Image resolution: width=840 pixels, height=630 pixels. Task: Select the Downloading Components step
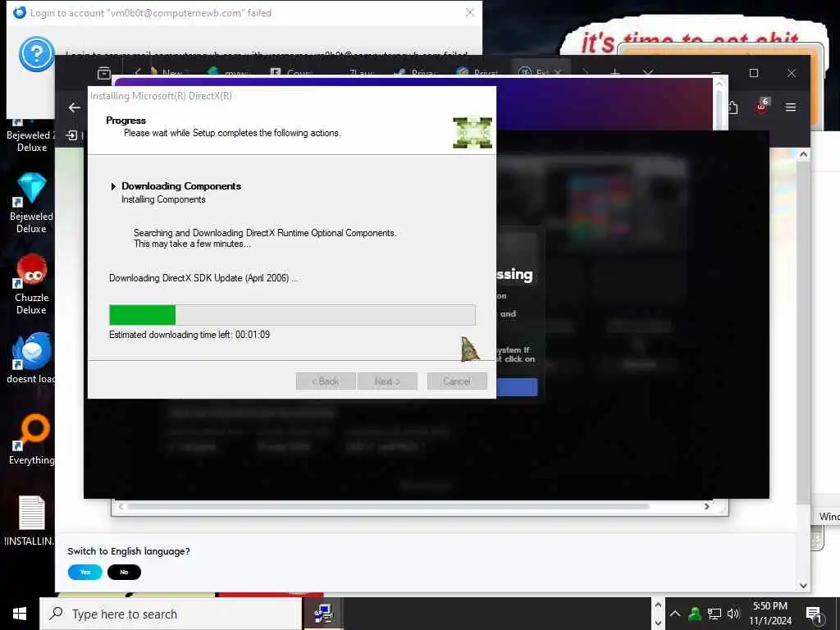pos(181,186)
